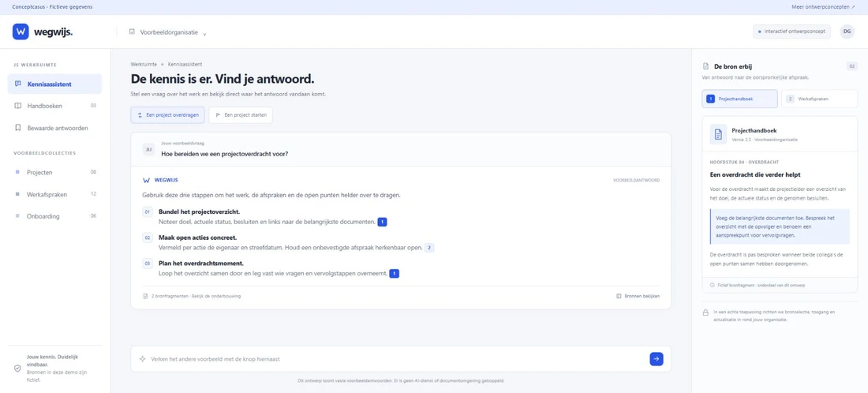Click the Kennisassistent chat icon
Image resolution: width=868 pixels, height=393 pixels.
(17, 84)
